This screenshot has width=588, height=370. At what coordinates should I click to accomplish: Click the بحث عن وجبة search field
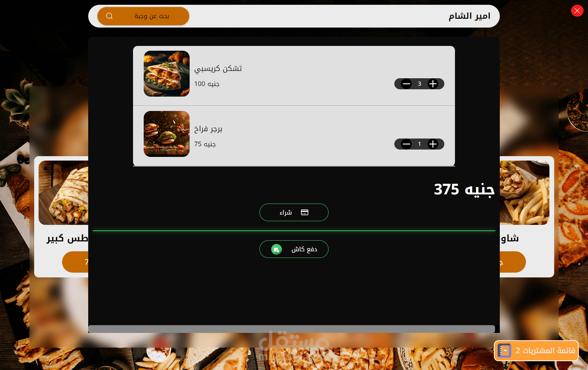[x=143, y=16]
